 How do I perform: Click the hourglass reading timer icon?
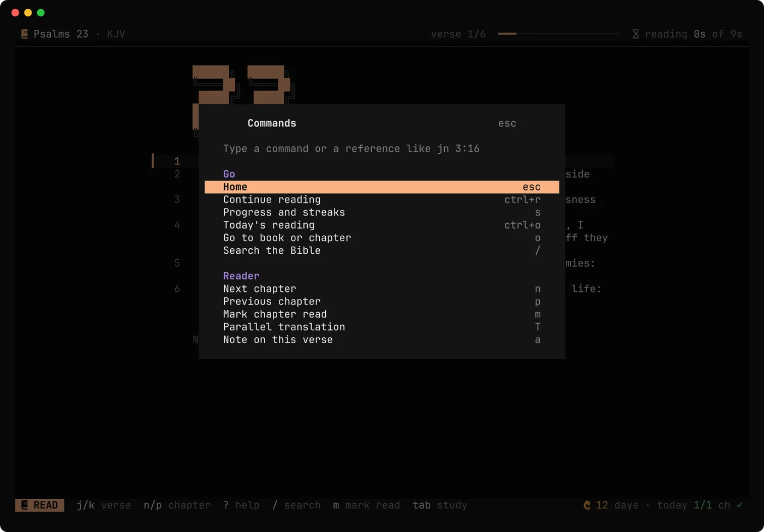(x=636, y=34)
